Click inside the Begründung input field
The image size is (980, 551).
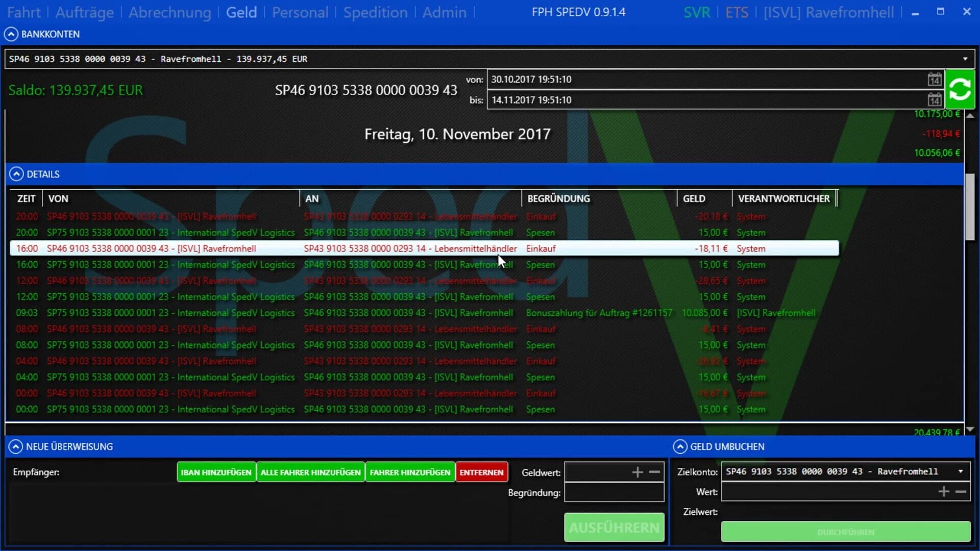click(x=614, y=493)
